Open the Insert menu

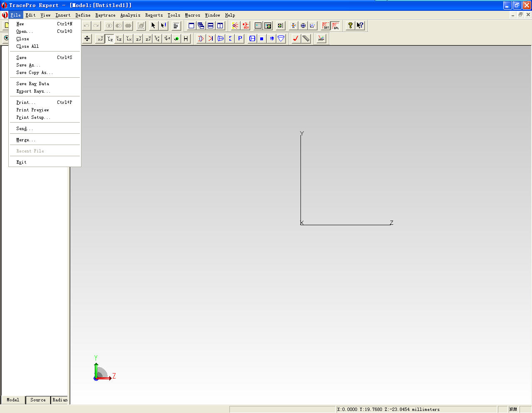click(x=63, y=15)
